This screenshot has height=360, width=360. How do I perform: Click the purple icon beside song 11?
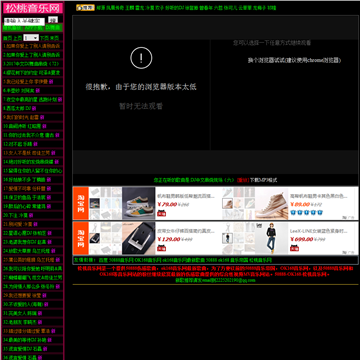[57, 135]
